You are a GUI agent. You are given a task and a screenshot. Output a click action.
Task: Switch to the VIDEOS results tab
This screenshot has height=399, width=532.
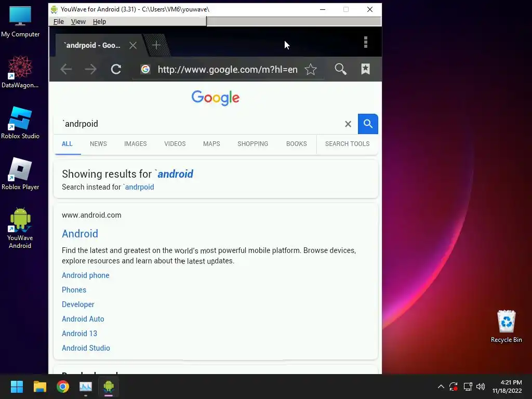[175, 144]
